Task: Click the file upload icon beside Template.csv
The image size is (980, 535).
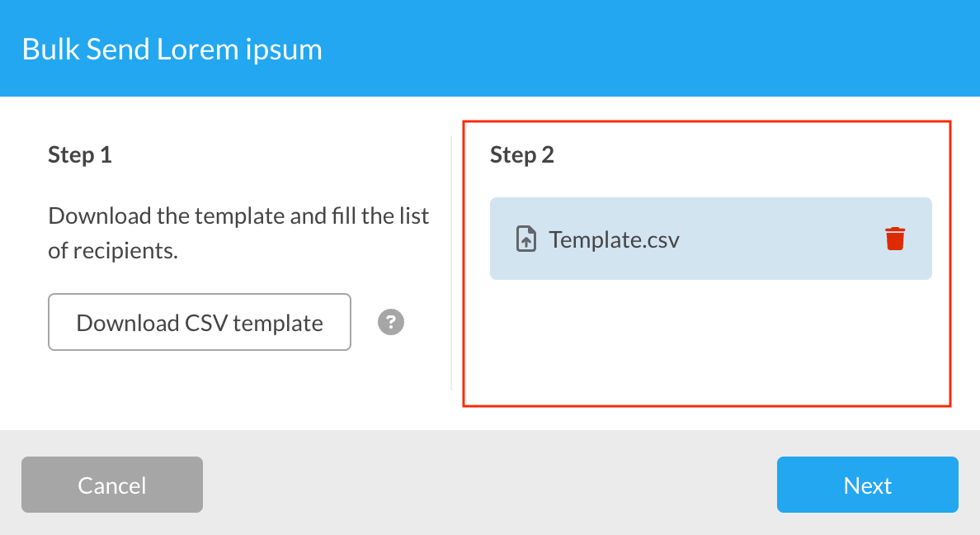Action: point(525,239)
